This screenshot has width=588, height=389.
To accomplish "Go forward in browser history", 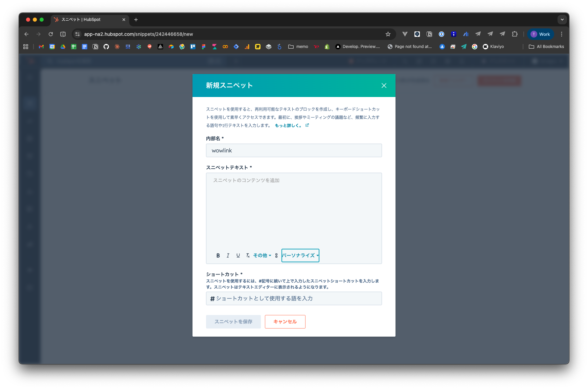I will click(x=39, y=34).
